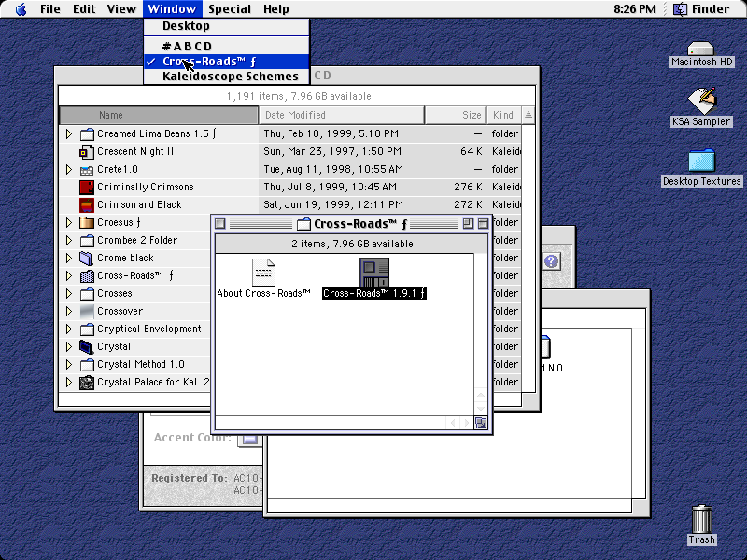The image size is (747, 560).
Task: Click the '2 items, 7.96 GB available' status text
Action: tap(353, 244)
